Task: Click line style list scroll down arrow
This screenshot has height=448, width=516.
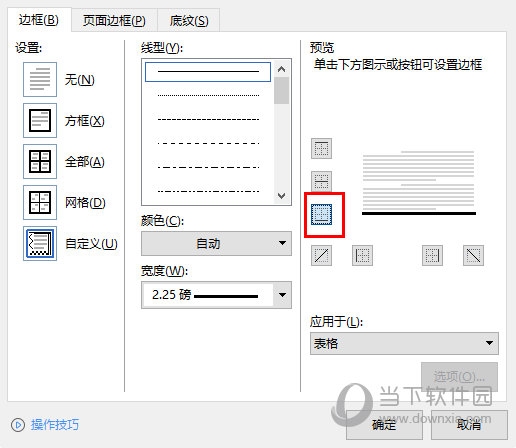Action: point(282,196)
